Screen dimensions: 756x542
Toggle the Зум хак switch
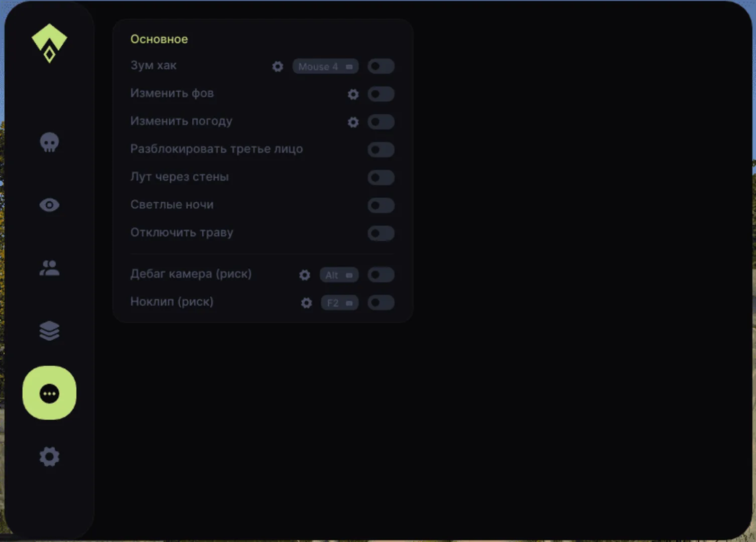pos(381,66)
